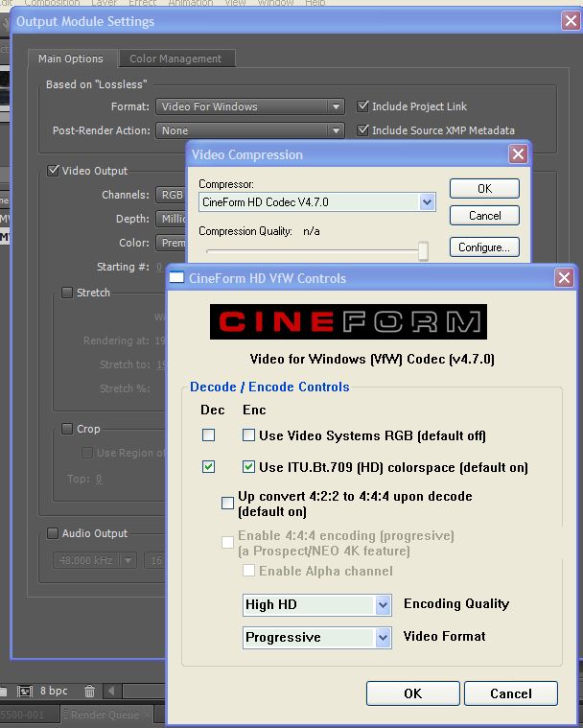Open the Encoding Quality dropdown showing High HD
The width and height of the screenshot is (583, 728).
tap(317, 605)
